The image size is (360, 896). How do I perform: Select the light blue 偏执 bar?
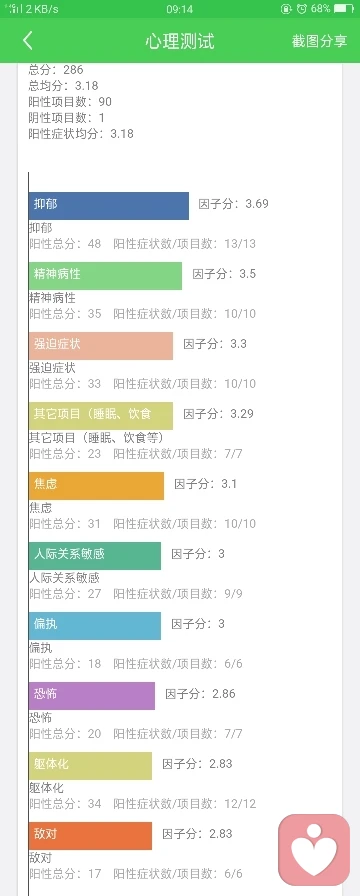(x=95, y=626)
